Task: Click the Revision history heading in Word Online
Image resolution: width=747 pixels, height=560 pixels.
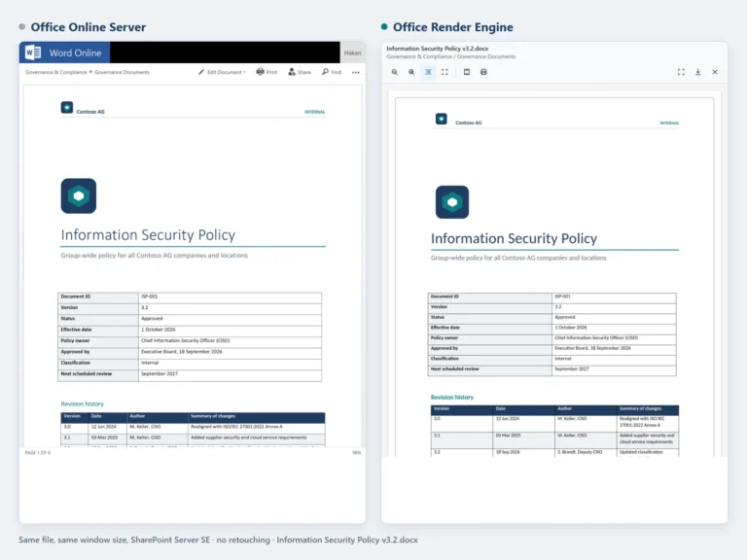Action: click(82, 403)
